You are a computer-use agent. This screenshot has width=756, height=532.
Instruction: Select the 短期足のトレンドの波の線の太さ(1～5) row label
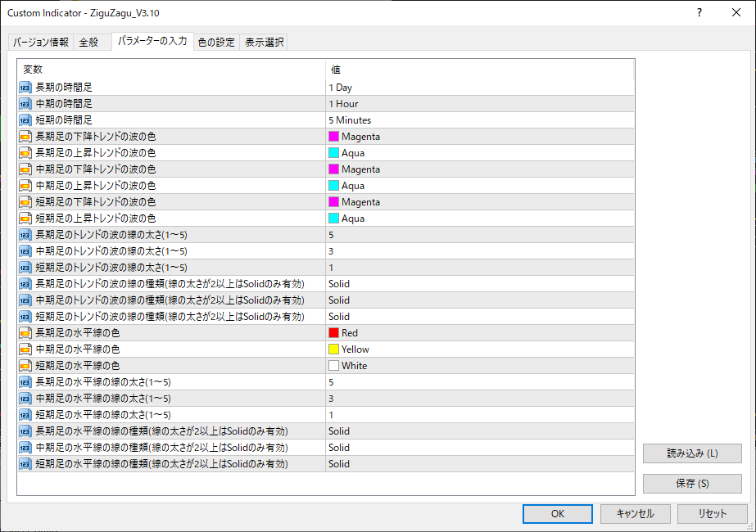(x=111, y=268)
